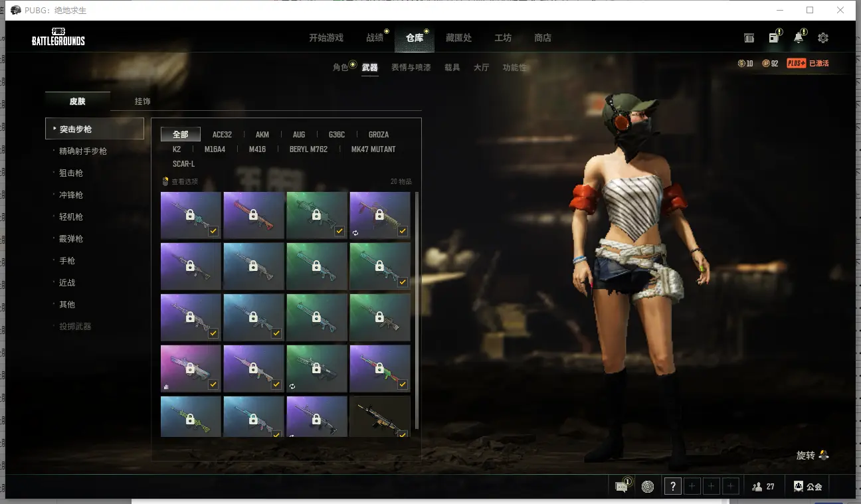Select the 冲锋枪 category
This screenshot has width=861, height=504.
pos(71,195)
